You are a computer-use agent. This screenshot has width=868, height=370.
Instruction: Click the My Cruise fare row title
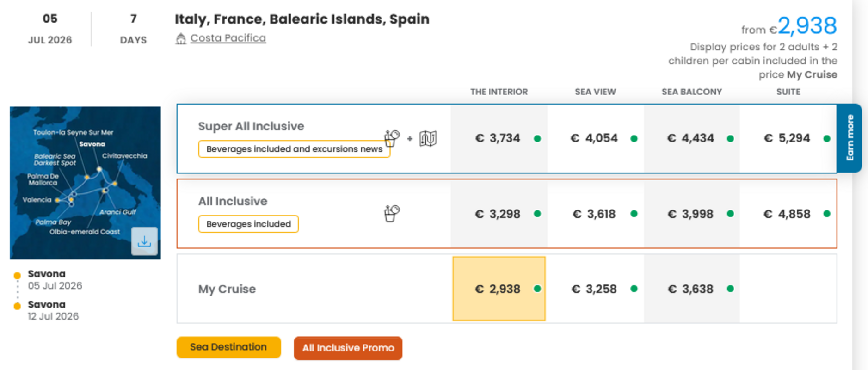coord(227,289)
